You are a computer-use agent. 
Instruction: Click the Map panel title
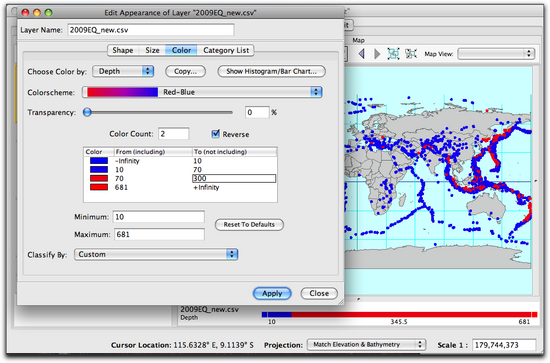(x=358, y=40)
